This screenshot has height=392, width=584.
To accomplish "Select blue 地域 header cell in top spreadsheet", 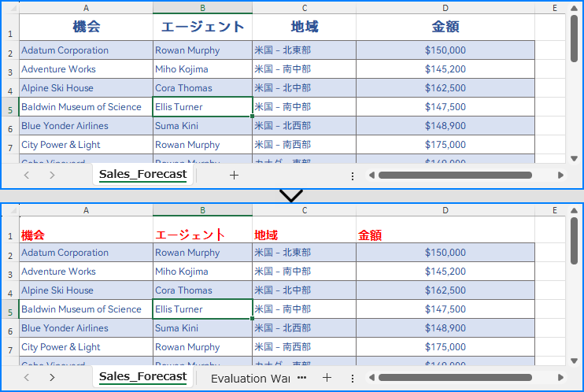I will tap(305, 27).
